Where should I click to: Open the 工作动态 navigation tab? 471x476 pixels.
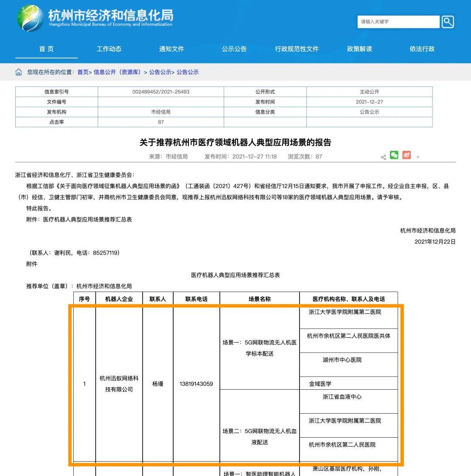[x=109, y=49]
